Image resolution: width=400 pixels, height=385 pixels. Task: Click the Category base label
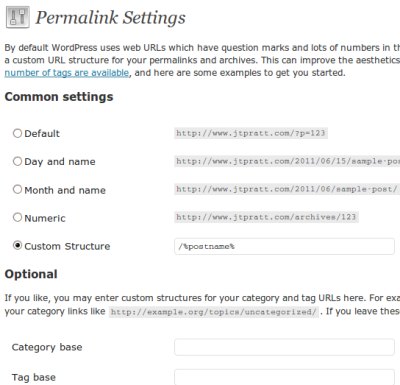[47, 347]
